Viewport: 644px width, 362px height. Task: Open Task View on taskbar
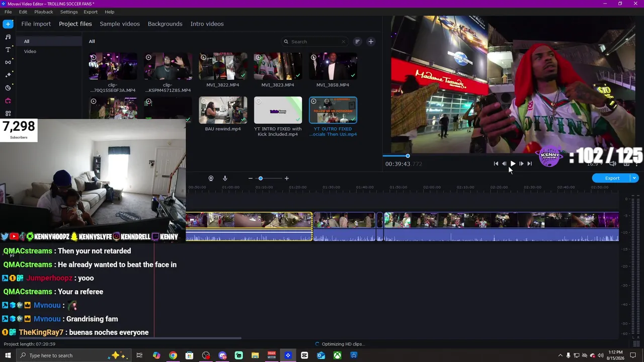click(x=139, y=355)
